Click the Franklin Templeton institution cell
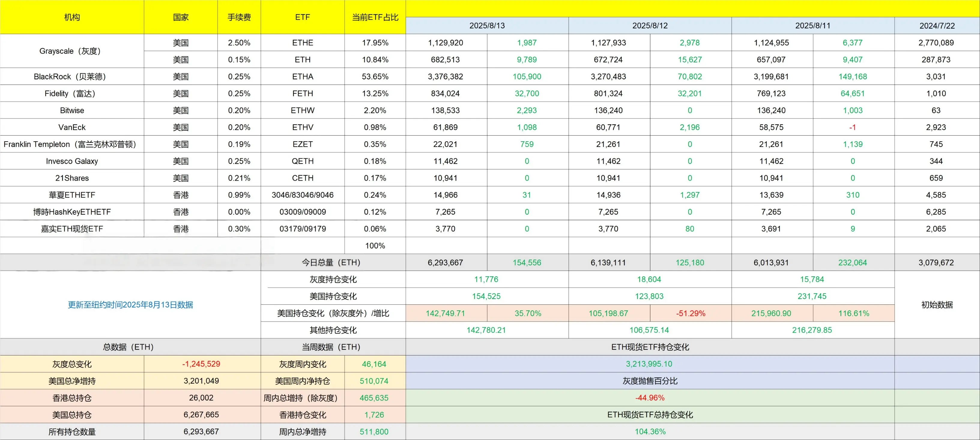The image size is (980, 440). pyautogui.click(x=72, y=144)
